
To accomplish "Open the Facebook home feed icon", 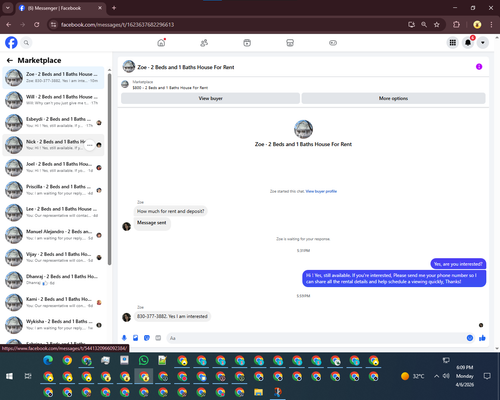I will (161, 43).
